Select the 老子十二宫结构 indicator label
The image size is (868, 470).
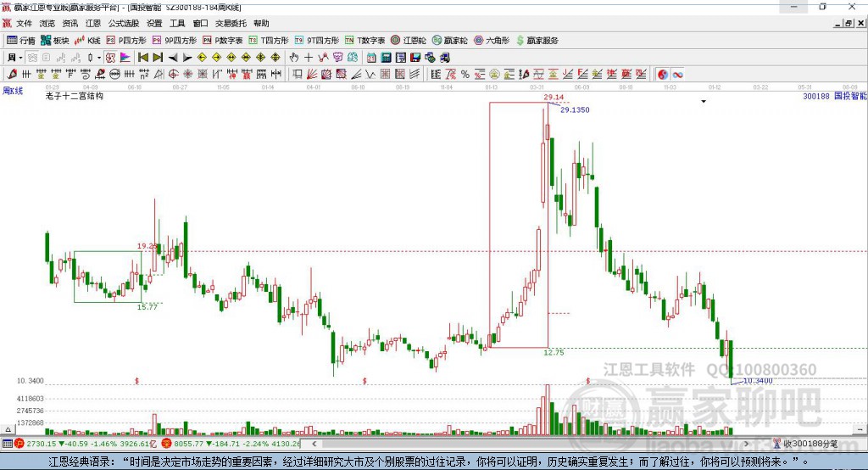click(75, 96)
